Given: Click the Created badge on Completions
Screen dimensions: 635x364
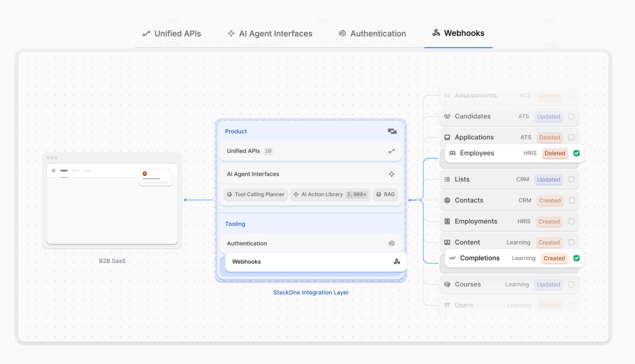Looking at the screenshot, I should coord(554,258).
